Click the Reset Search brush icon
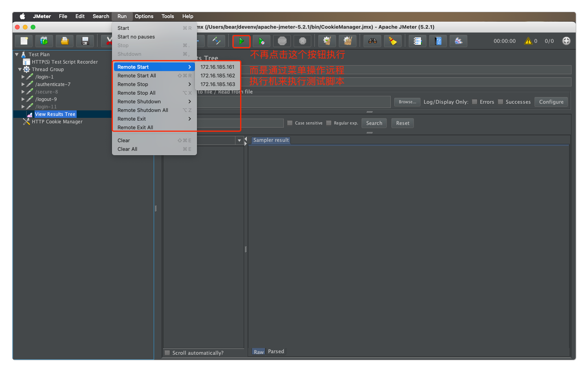588x372 pixels. click(393, 41)
